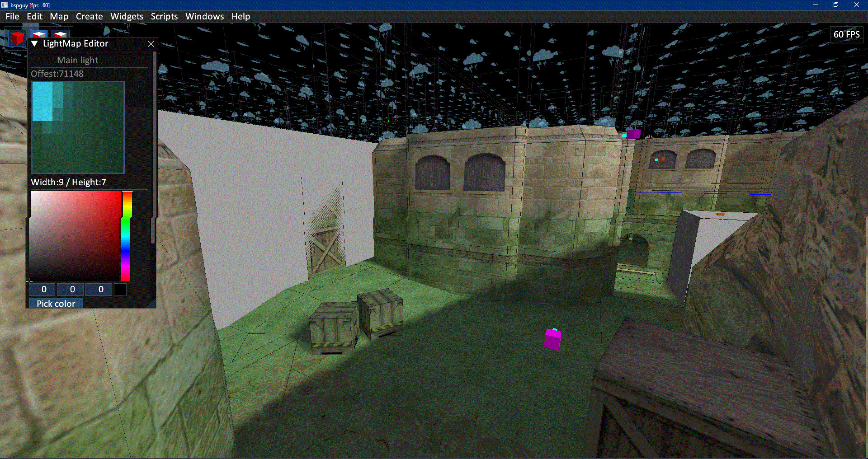Click inside the lightmap preview grid

77,128
